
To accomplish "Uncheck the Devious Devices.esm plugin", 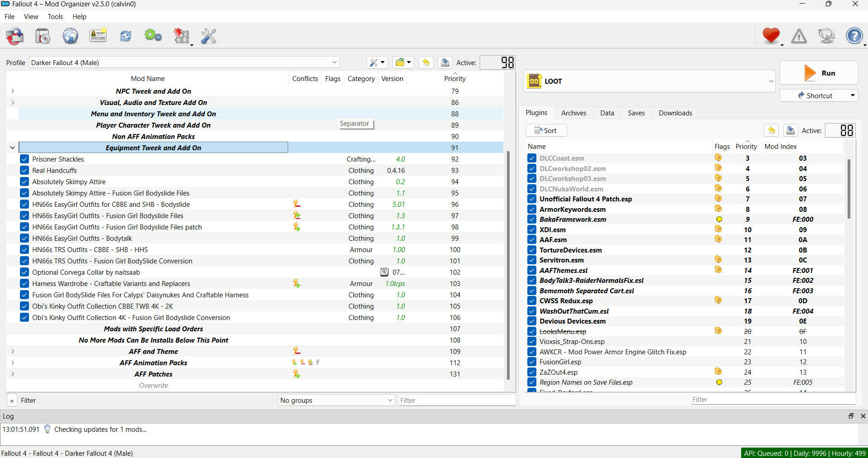I will pyautogui.click(x=532, y=321).
